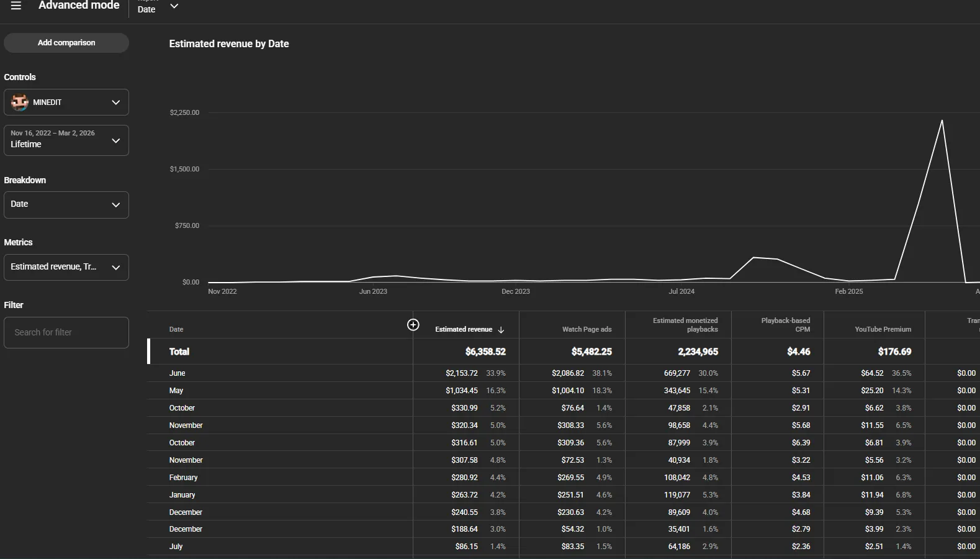The image size is (980, 559).
Task: Click the MINEDIT channel avatar
Action: [x=20, y=102]
